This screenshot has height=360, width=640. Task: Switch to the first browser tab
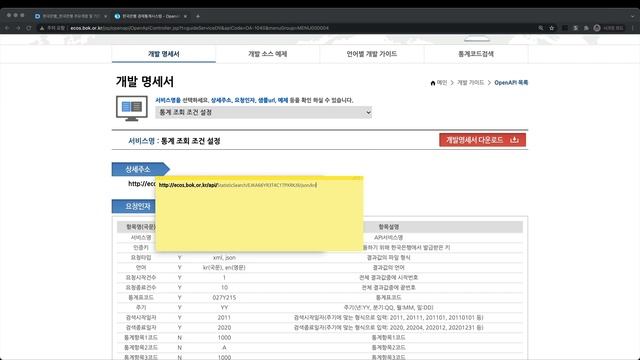tap(70, 16)
